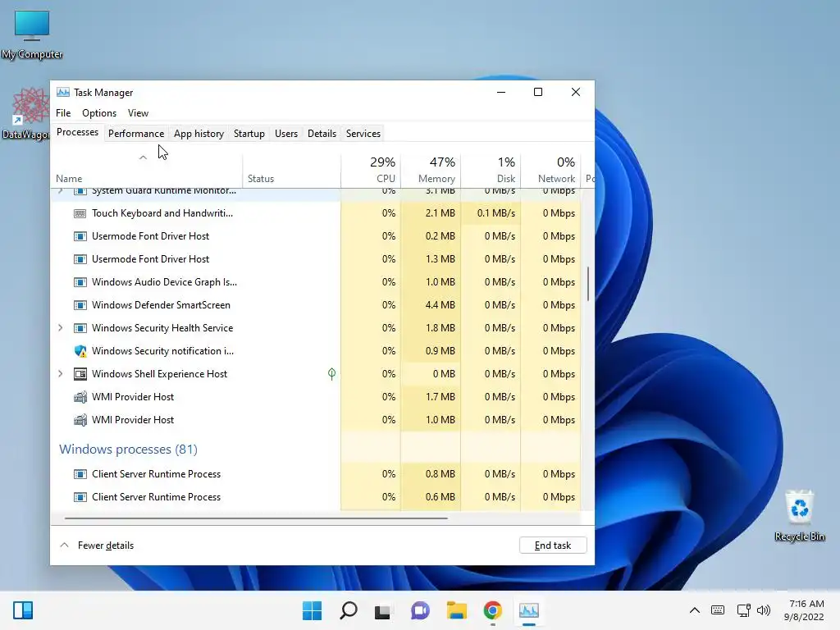Open My Computer desktop icon
The image size is (840, 630).
[x=32, y=34]
